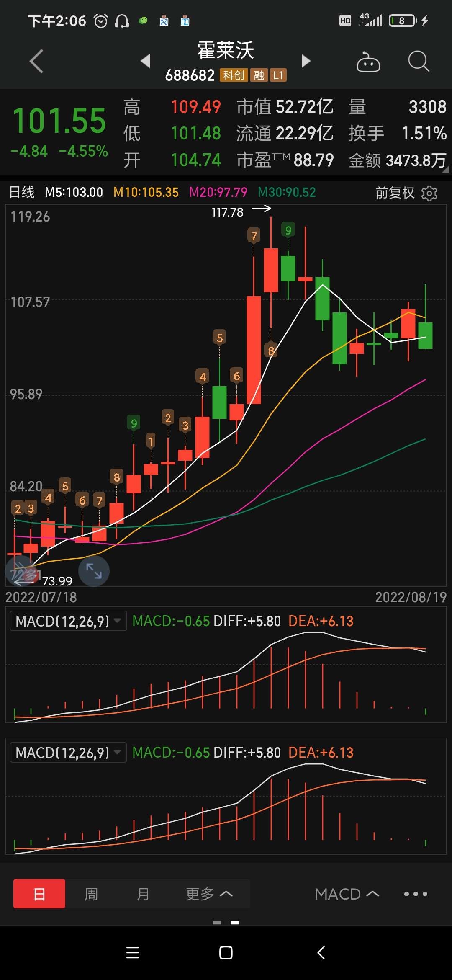Screen dimensions: 452x980
Task: Tap the 117.78 high price marker
Action: click(227, 212)
